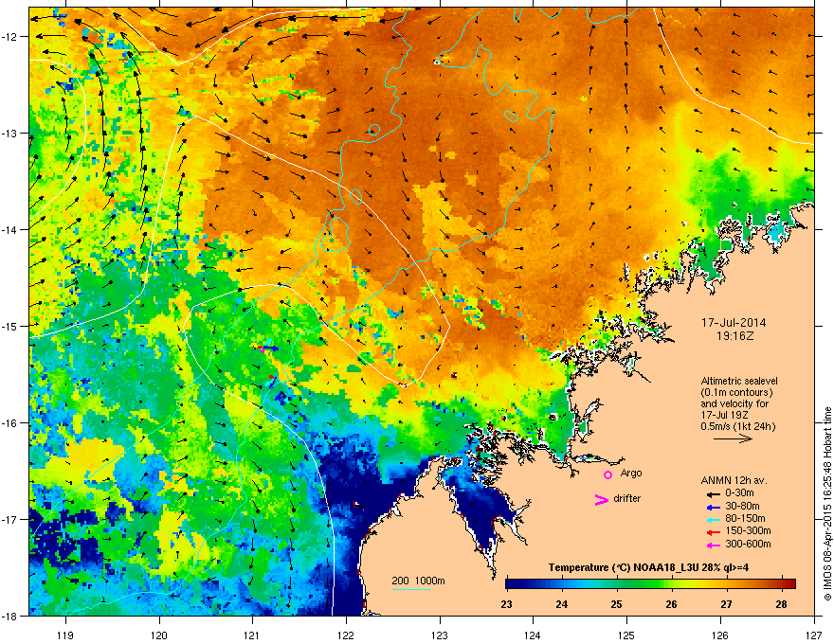This screenshot has height=644, width=834.
Task: Click the magenta Argo circle legend symbol
Action: (607, 474)
